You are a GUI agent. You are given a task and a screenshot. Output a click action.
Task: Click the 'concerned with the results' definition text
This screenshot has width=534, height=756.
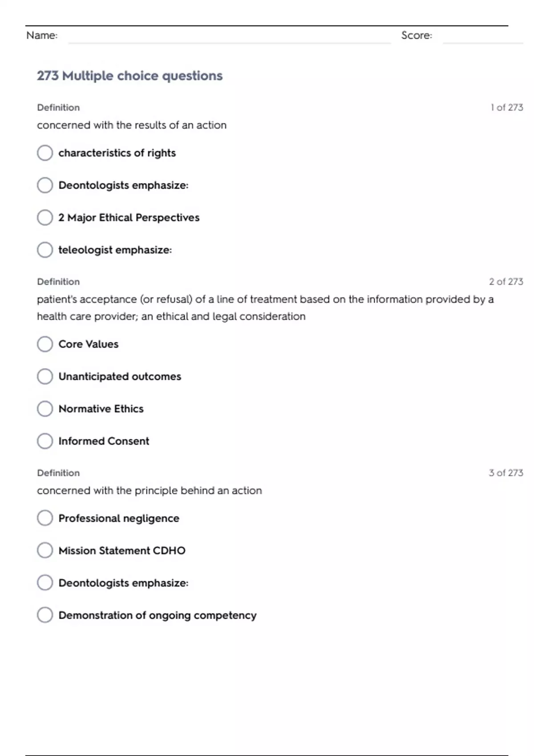(x=132, y=125)
